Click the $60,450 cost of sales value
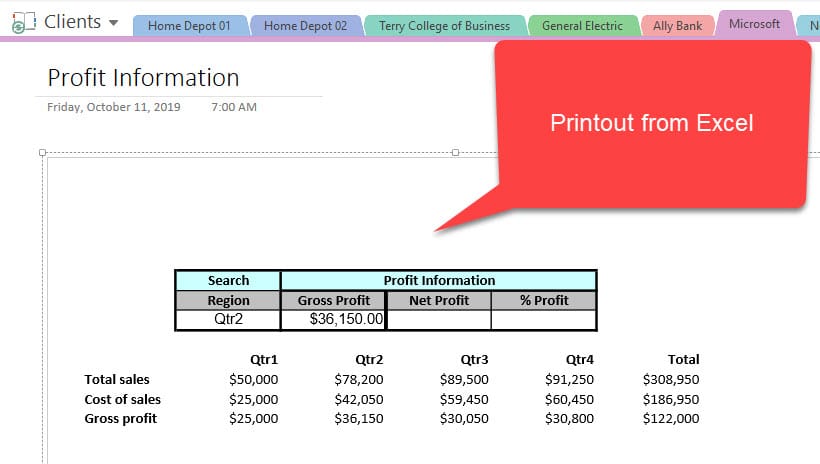The image size is (820, 464). pyautogui.click(x=569, y=399)
